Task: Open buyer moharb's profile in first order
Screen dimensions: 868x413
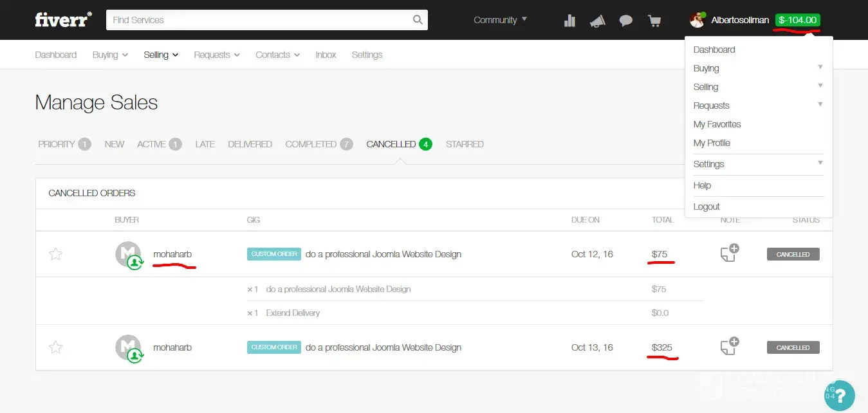Action: tap(172, 254)
